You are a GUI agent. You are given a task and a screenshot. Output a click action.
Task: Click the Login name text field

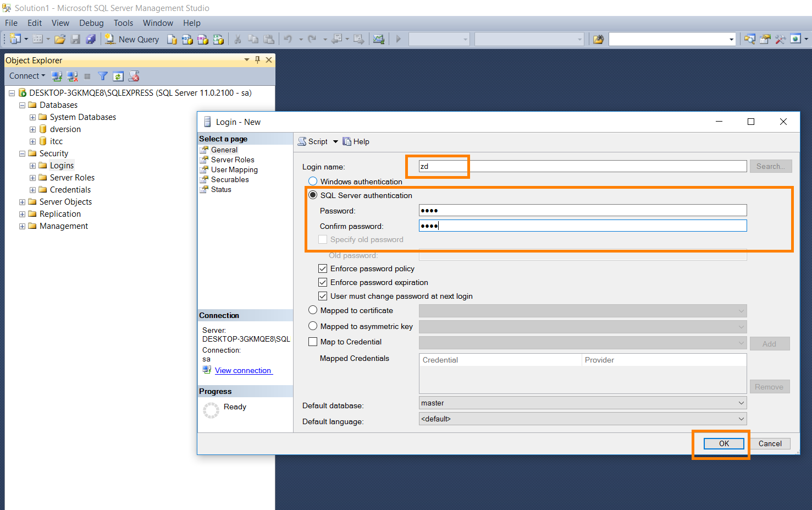coord(582,166)
